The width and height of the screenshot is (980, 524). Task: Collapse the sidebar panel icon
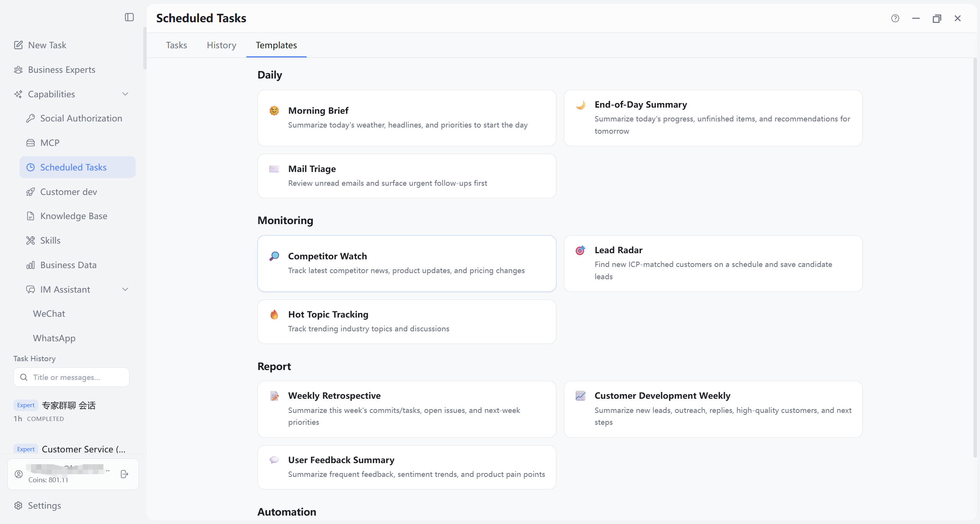click(129, 17)
